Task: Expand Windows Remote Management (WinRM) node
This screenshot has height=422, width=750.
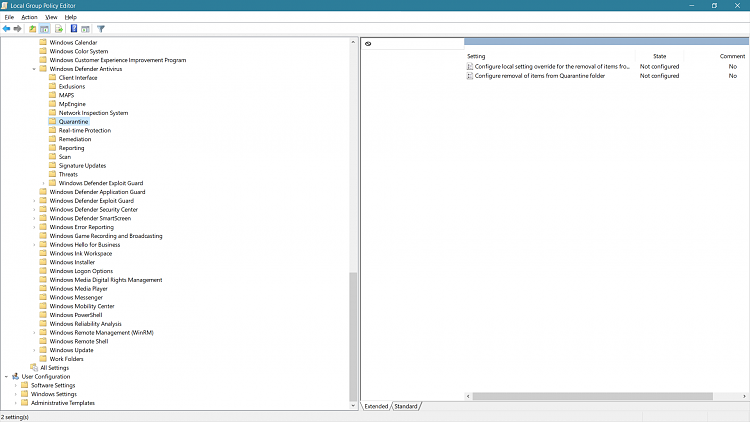Action: (x=34, y=333)
